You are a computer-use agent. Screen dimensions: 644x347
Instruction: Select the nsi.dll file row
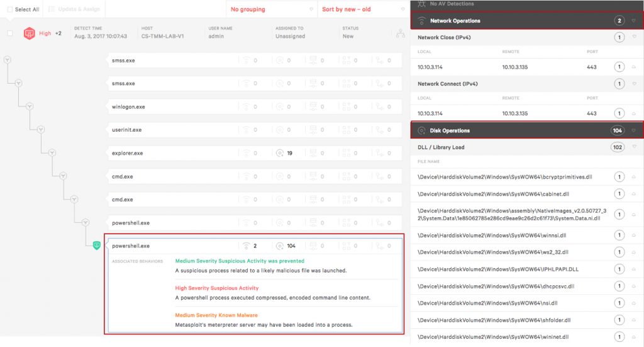point(527,304)
